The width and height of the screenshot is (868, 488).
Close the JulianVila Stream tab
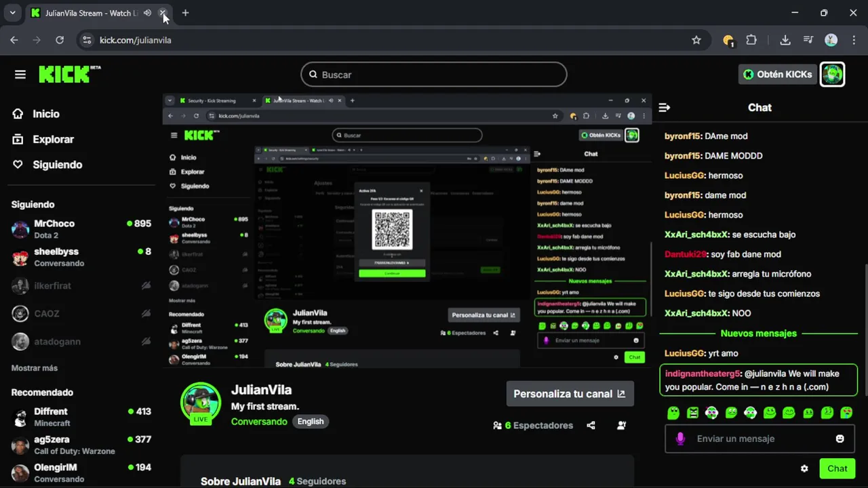coord(162,13)
